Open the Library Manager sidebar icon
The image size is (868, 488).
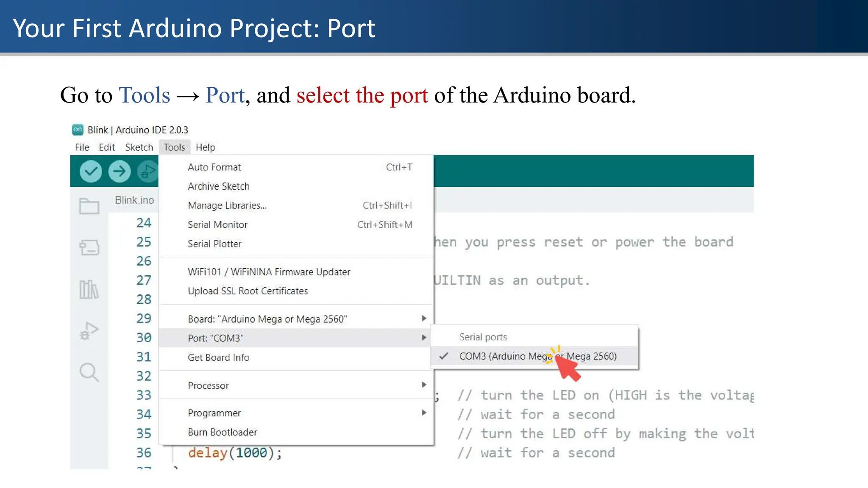pos(89,290)
